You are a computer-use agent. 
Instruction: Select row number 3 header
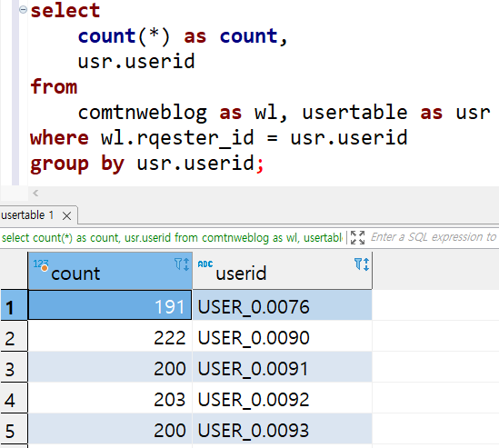[14, 367]
